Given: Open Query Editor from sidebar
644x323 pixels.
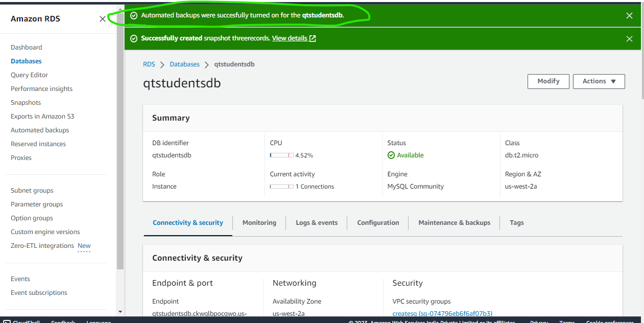Looking at the screenshot, I should click(x=29, y=75).
